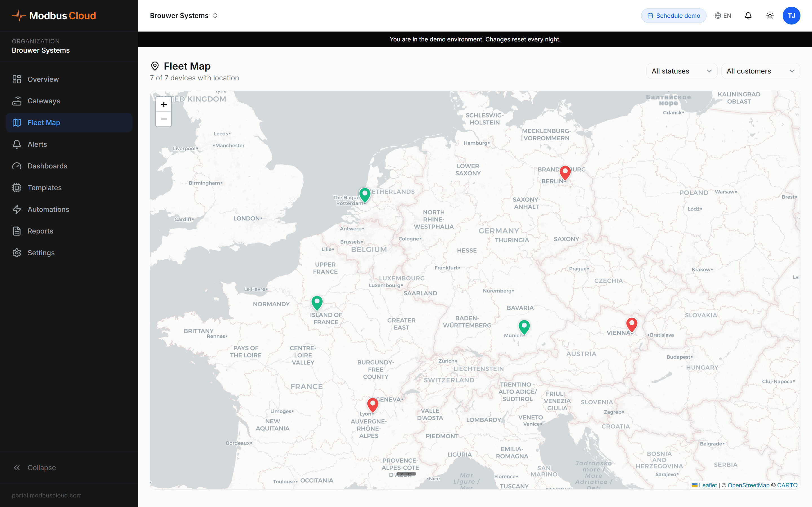Screen dimensions: 812x507
Task: Click the Fleet Map icon in sidebar
Action: 17,123
